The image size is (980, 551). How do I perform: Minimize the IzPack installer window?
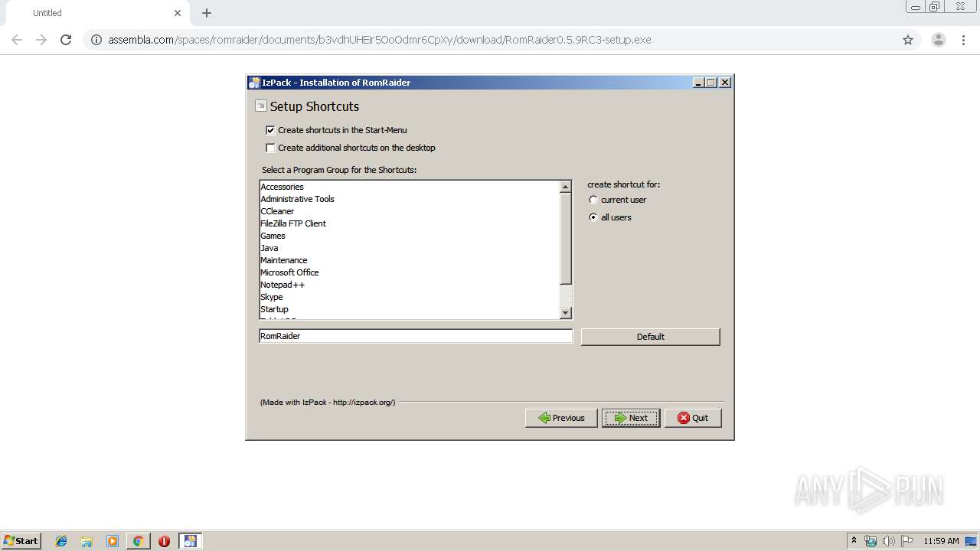(x=698, y=83)
